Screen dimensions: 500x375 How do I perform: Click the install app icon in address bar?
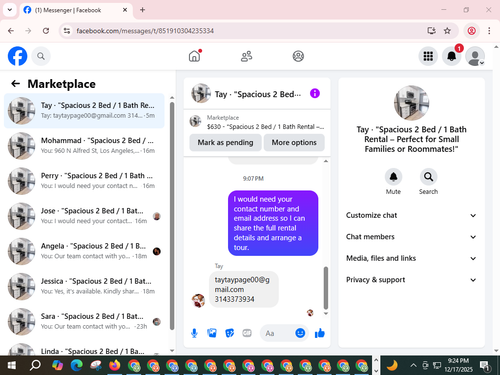click(431, 31)
